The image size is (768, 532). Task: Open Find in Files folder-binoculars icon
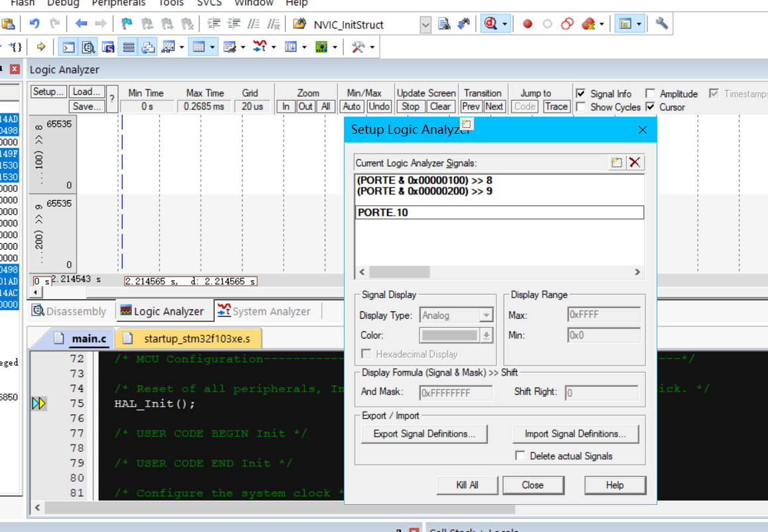tap(300, 23)
